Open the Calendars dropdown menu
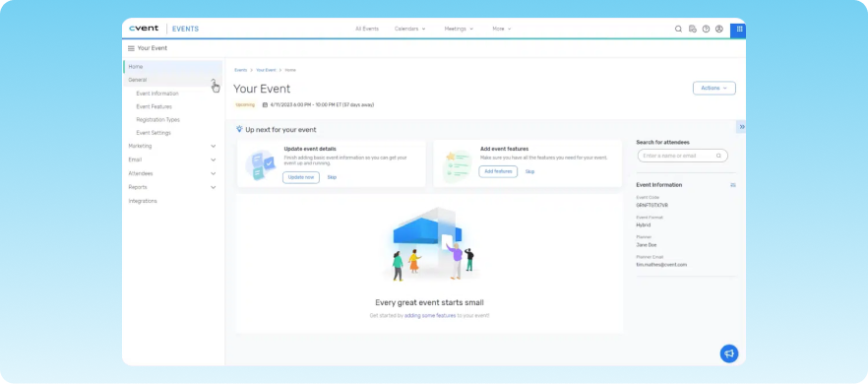The image size is (868, 384). pos(409,29)
